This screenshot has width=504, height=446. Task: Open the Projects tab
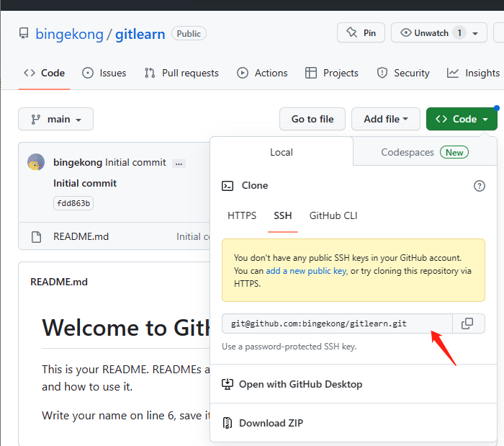pyautogui.click(x=332, y=73)
